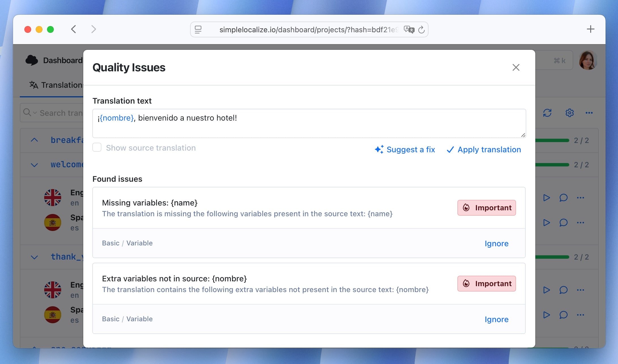
Task: Ignore the Missing variables {name} issue
Action: click(x=496, y=243)
